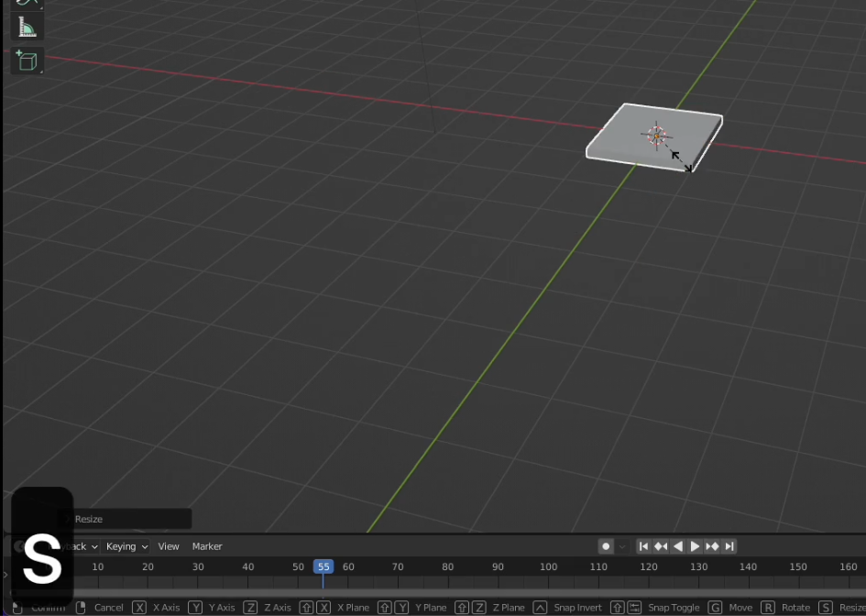Click the Z key icon beside Z Axis
The height and width of the screenshot is (616, 866).
[250, 608]
